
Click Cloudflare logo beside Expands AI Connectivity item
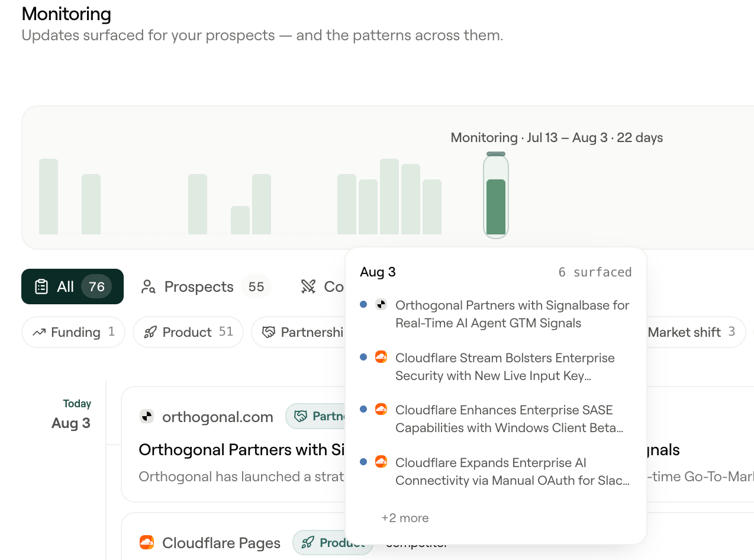(381, 462)
